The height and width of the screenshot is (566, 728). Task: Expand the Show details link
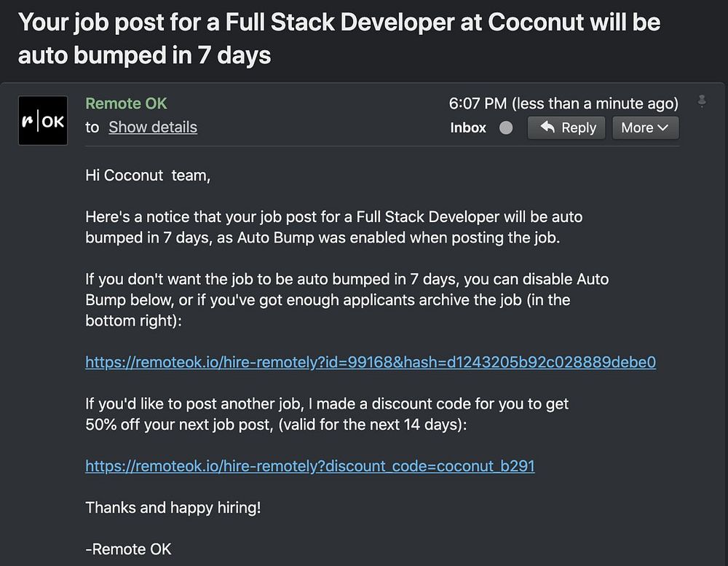(153, 127)
